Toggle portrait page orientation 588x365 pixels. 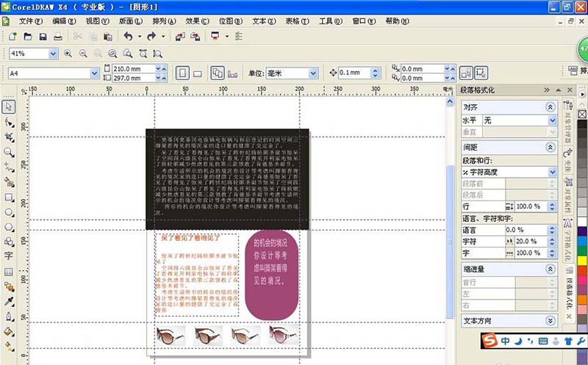(x=182, y=73)
